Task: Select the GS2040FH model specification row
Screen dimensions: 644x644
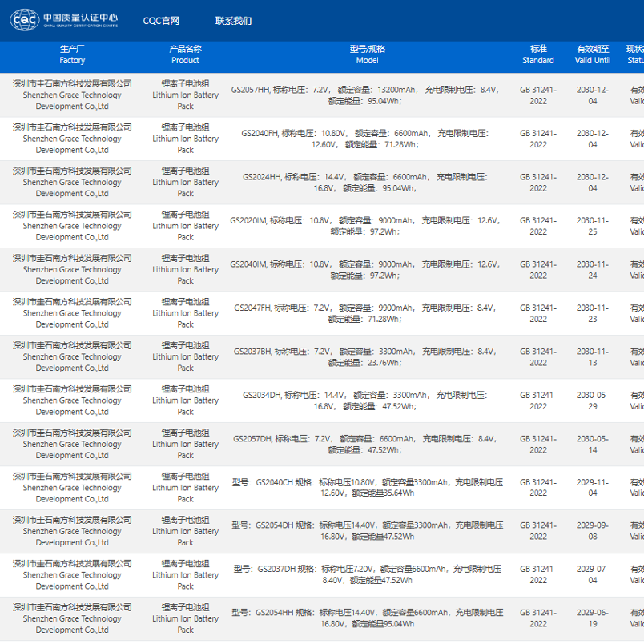Action: [x=367, y=139]
